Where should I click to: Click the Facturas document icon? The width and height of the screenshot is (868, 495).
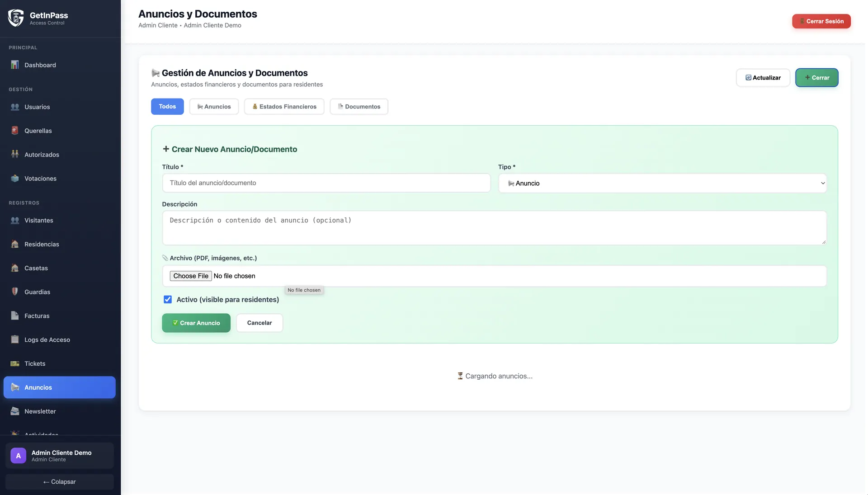pos(15,316)
